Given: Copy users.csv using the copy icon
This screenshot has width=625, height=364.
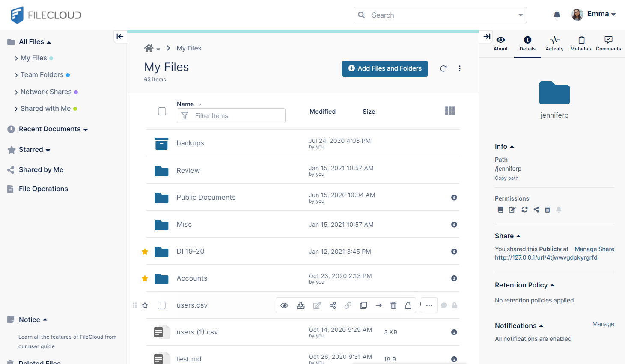Looking at the screenshot, I should tap(363, 305).
